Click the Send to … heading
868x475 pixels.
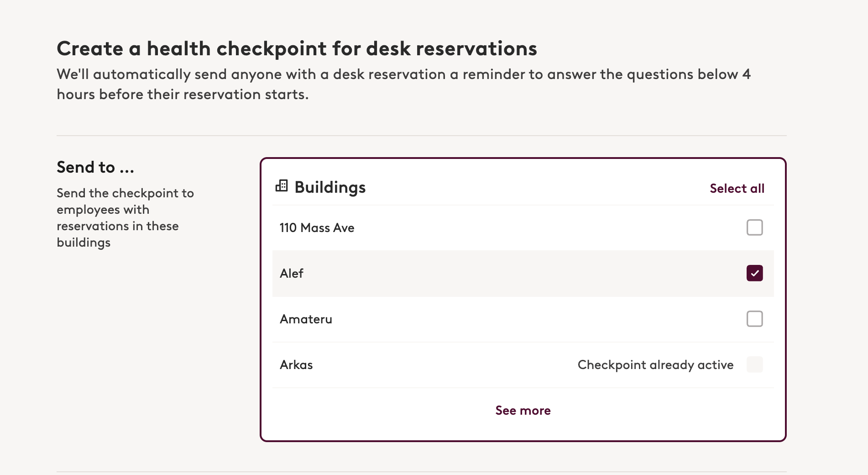(x=95, y=167)
